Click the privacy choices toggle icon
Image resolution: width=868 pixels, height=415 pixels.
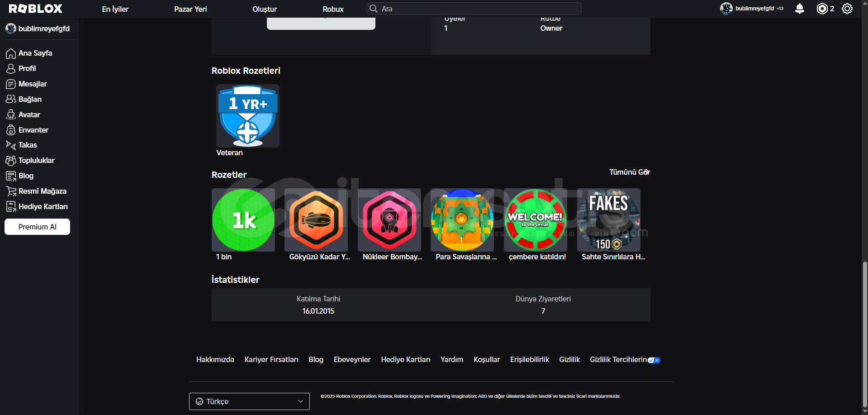tap(654, 360)
